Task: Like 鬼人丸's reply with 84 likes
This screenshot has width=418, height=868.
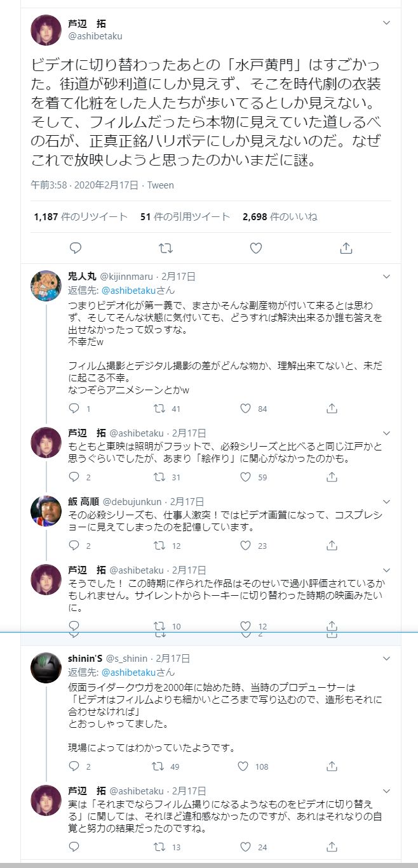Action: (x=246, y=409)
